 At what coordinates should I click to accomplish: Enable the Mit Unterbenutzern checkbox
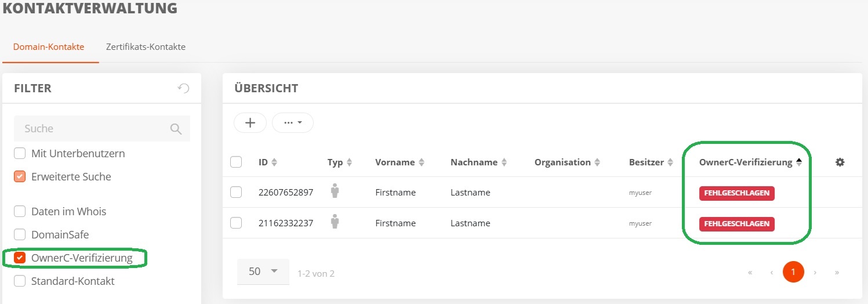20,154
